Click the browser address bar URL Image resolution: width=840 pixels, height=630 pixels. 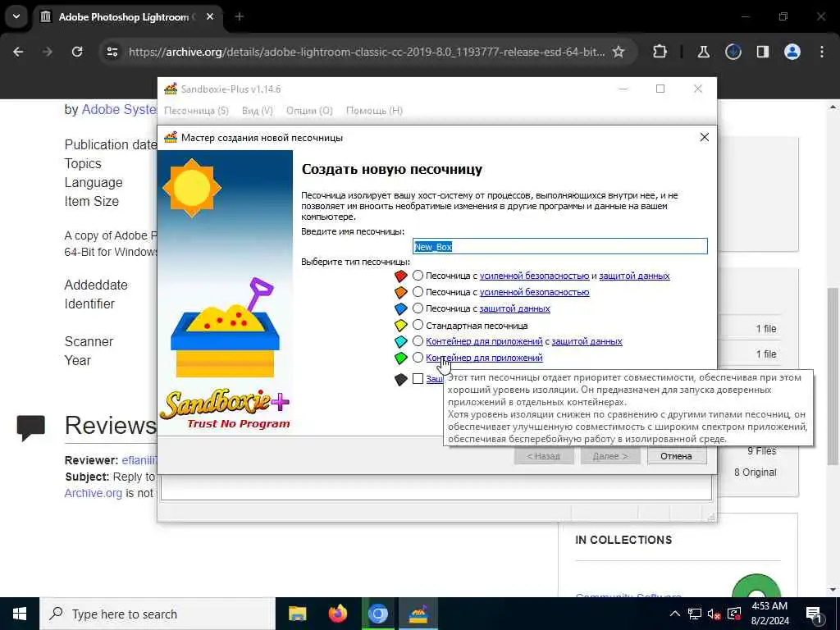tap(367, 52)
